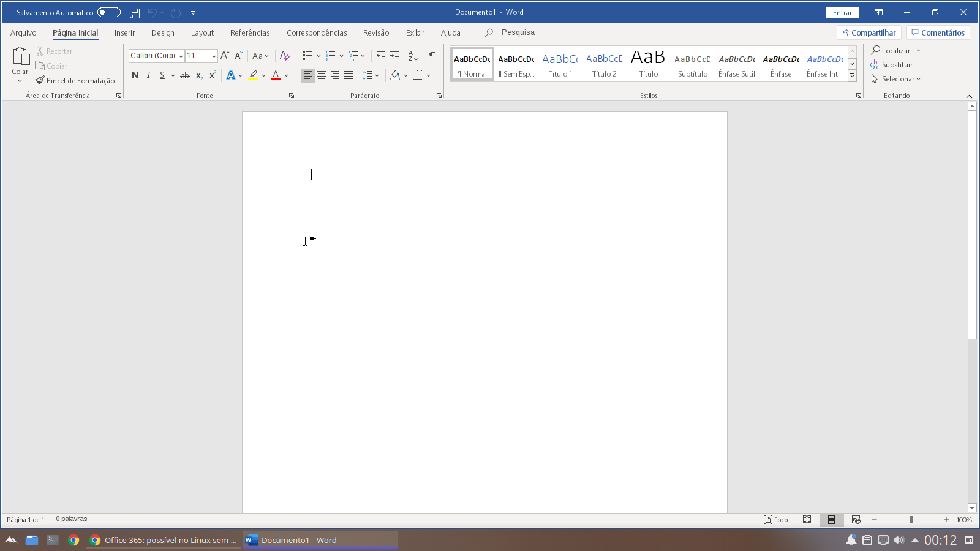Switch to the Layout tab
This screenshot has height=551, width=980.
point(202,33)
